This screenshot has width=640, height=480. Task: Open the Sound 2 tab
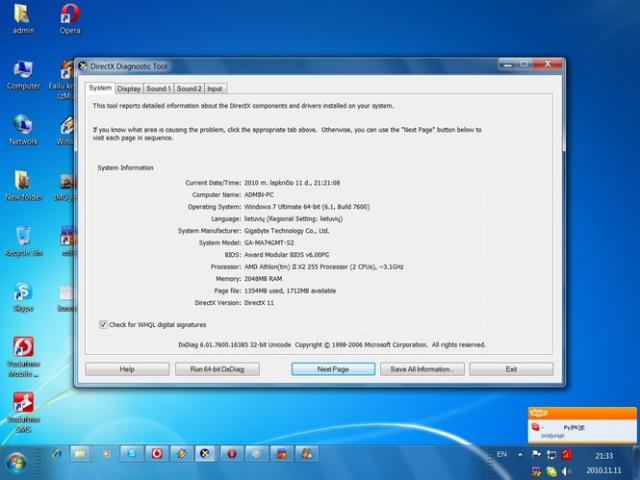tap(190, 88)
